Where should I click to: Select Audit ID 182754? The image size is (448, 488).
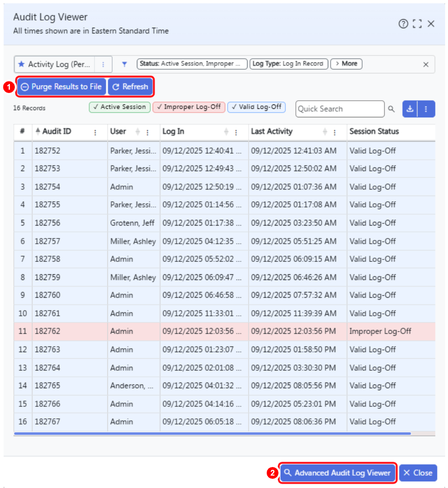(47, 187)
